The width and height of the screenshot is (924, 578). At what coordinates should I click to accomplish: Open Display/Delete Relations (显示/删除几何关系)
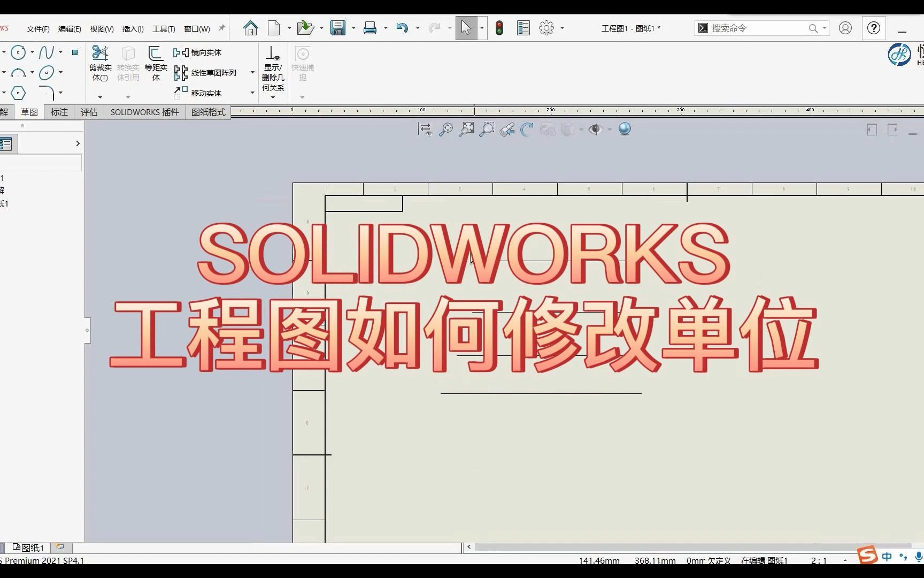click(x=273, y=69)
